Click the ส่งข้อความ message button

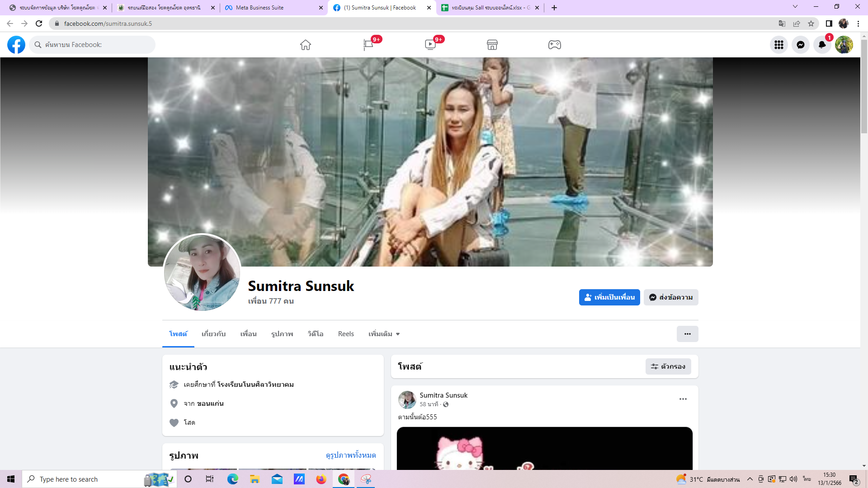[x=671, y=297]
